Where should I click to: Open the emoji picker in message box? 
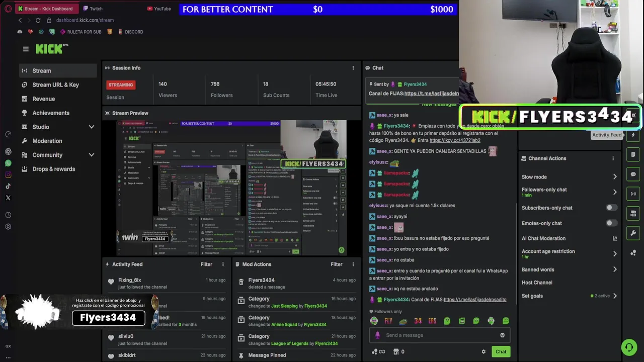[x=502, y=335]
